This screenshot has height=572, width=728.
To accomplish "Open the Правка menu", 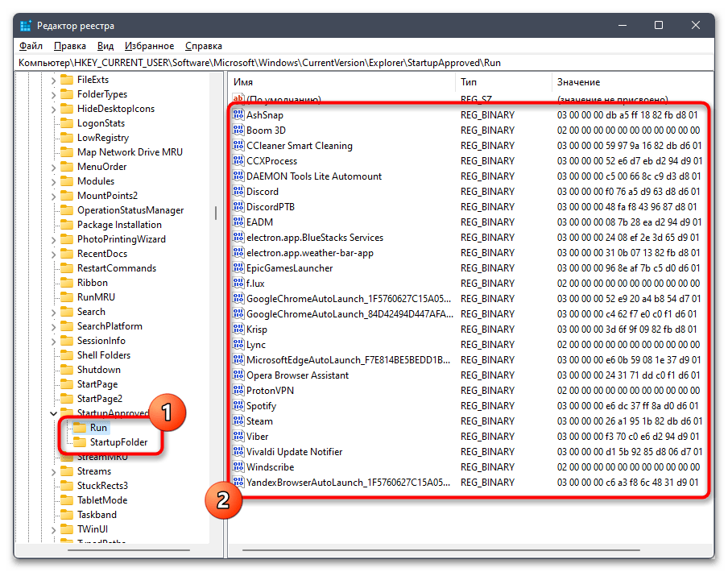I will (x=69, y=46).
